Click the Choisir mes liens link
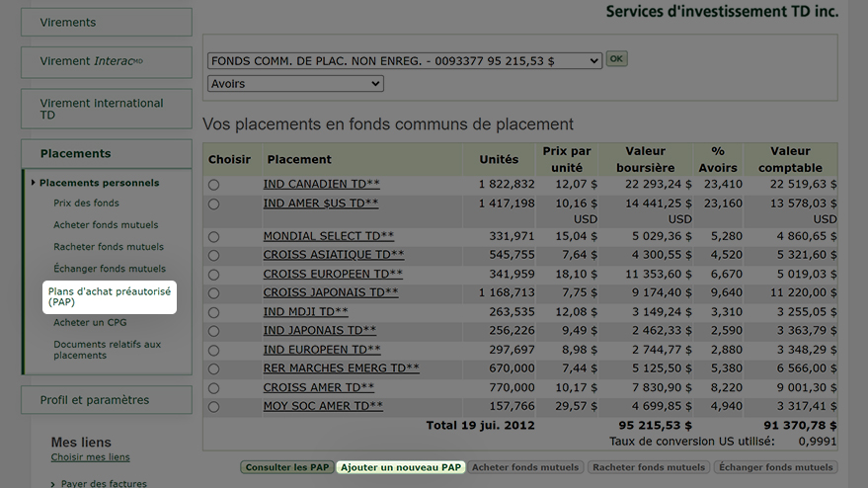The height and width of the screenshot is (488, 868). [x=90, y=457]
